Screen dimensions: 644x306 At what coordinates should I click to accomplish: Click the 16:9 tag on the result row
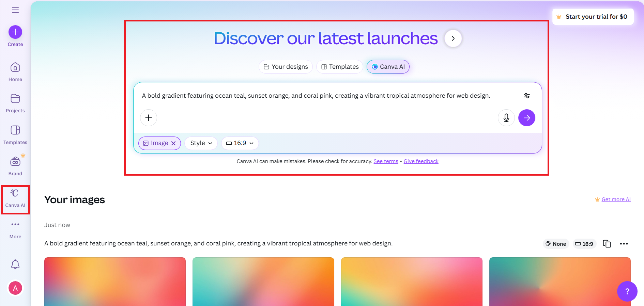point(584,244)
